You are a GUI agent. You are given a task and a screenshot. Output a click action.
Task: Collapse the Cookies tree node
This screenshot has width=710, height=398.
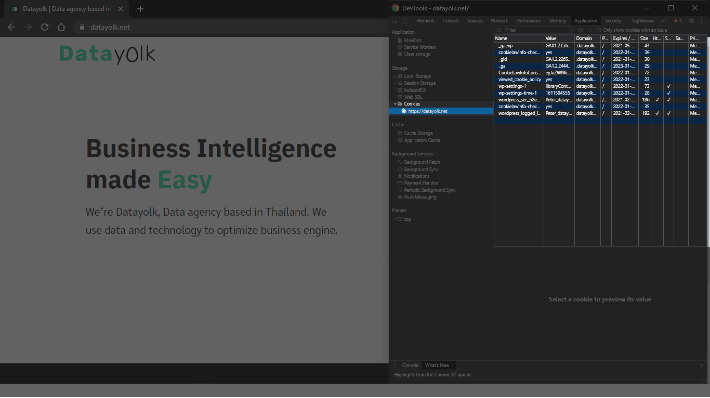click(395, 104)
